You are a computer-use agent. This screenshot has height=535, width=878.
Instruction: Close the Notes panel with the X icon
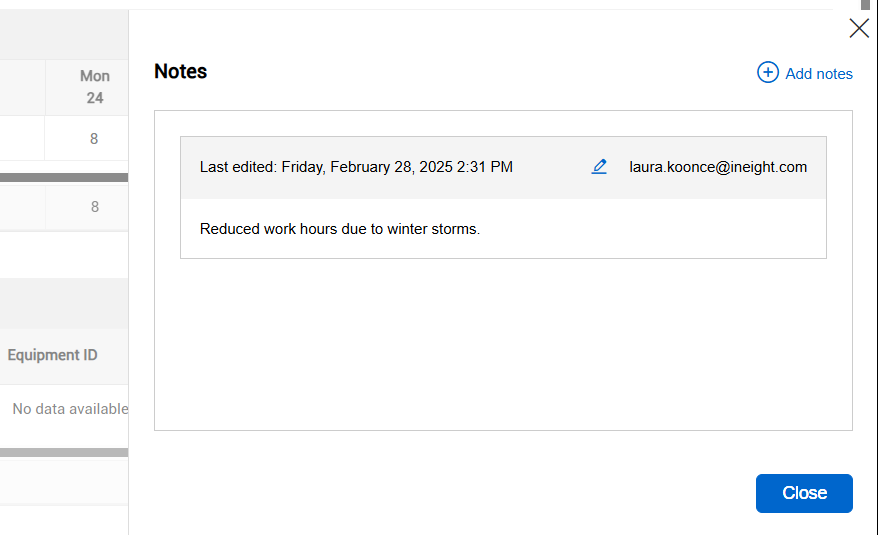[859, 28]
